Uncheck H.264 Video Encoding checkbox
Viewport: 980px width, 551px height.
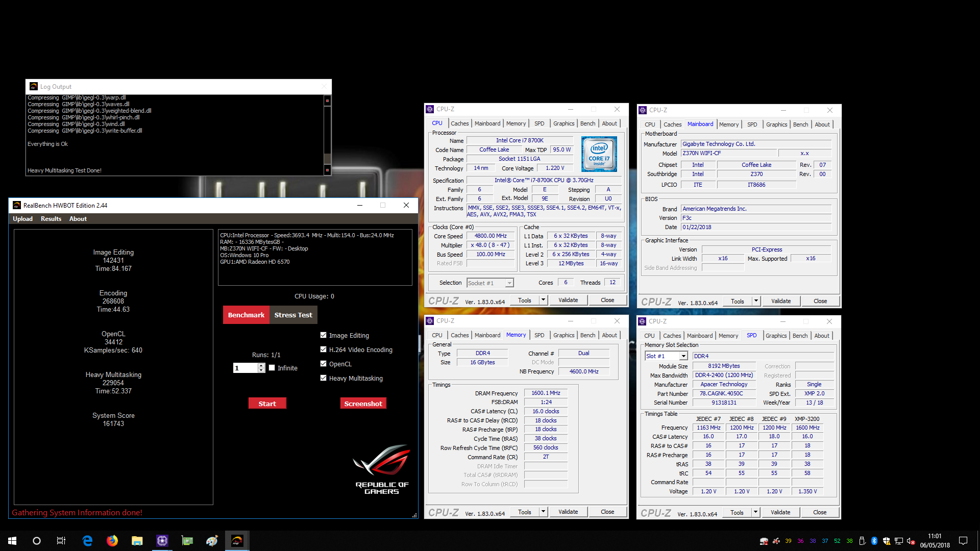[x=323, y=349]
